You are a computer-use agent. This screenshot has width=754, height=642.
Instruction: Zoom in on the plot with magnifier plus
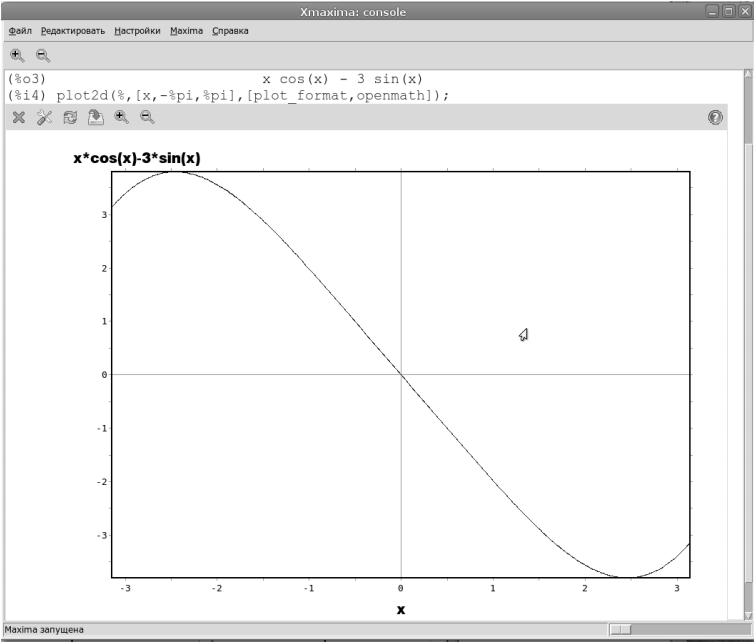click(x=121, y=117)
